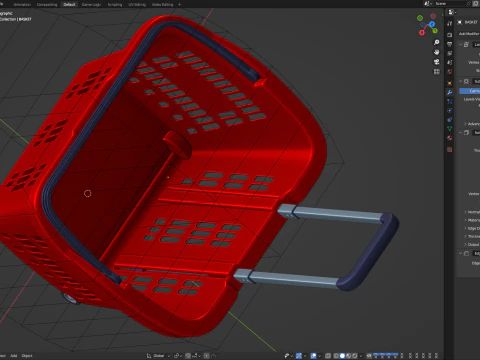The height and width of the screenshot is (360, 480).
Task: Collapse the Solidify modifier panel
Action: (x=461, y=132)
